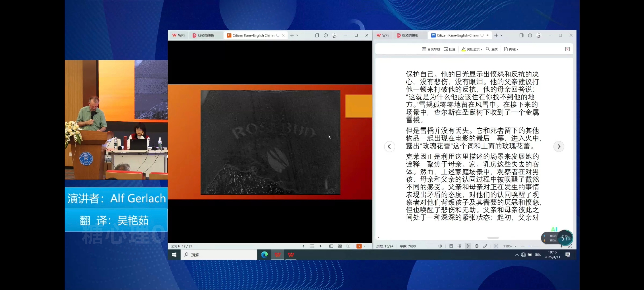Go to the next slide in the status bar

(321, 246)
